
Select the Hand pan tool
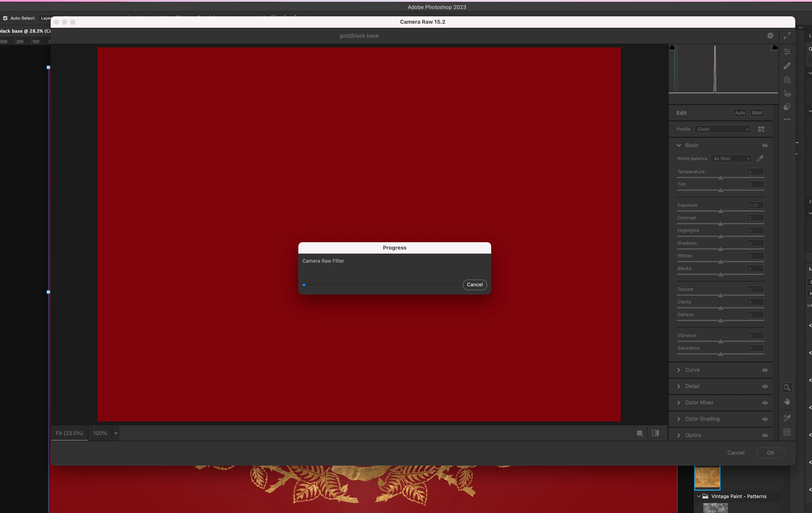787,401
